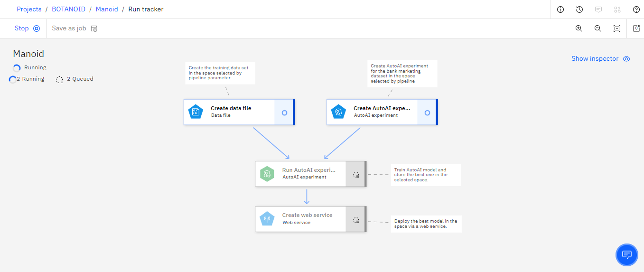Click comment 'Create the training data set'
The image size is (644, 272).
[220, 73]
